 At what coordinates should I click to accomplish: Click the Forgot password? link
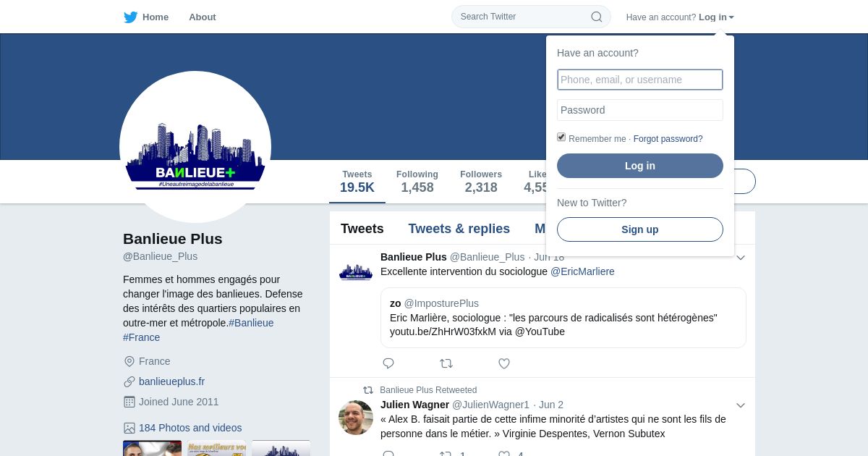tap(668, 139)
